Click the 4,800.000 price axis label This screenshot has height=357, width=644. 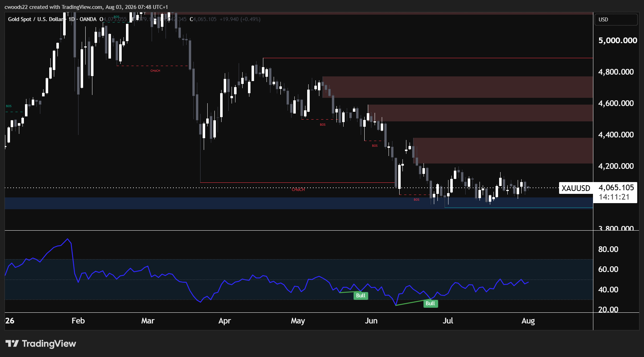(x=616, y=72)
